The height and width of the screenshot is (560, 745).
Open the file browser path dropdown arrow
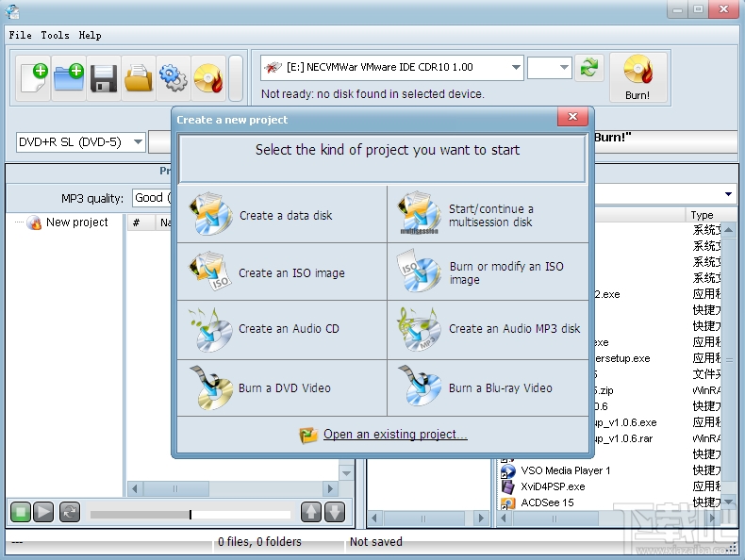pos(728,194)
